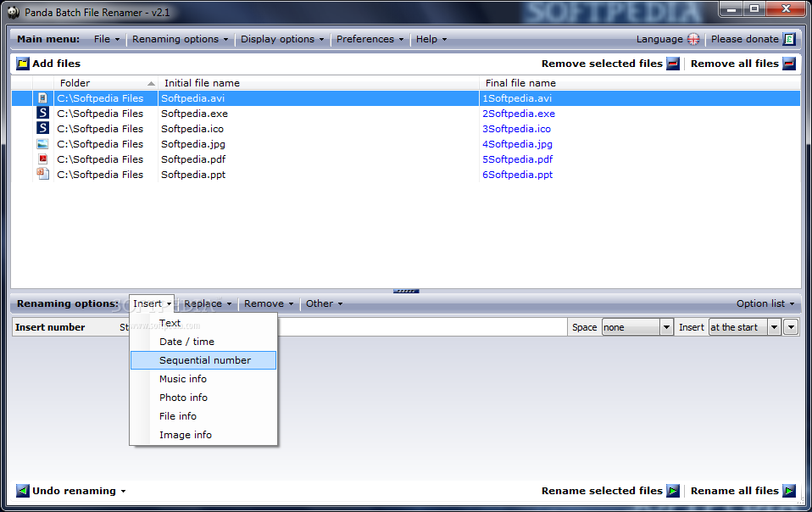Viewport: 812px width, 512px height.
Task: Open the Help menu
Action: click(431, 39)
